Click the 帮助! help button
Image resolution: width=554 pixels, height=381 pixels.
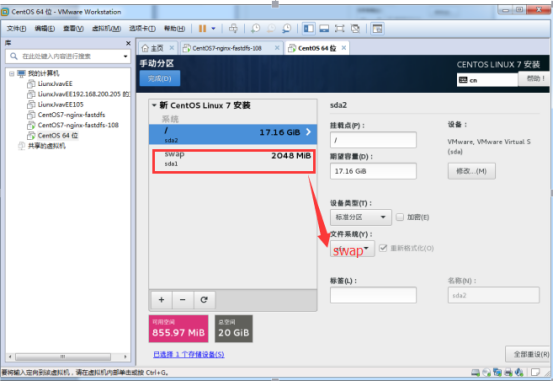(x=534, y=78)
